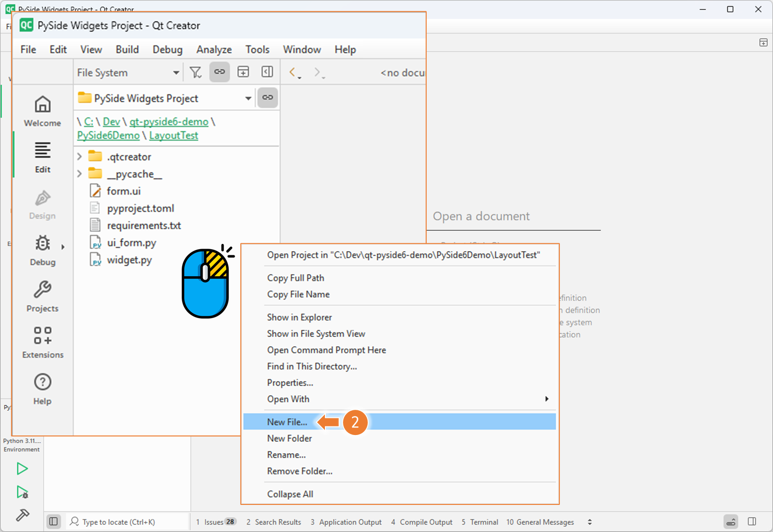This screenshot has width=773, height=532.
Task: Open the Issues output pane
Action: pos(216,522)
